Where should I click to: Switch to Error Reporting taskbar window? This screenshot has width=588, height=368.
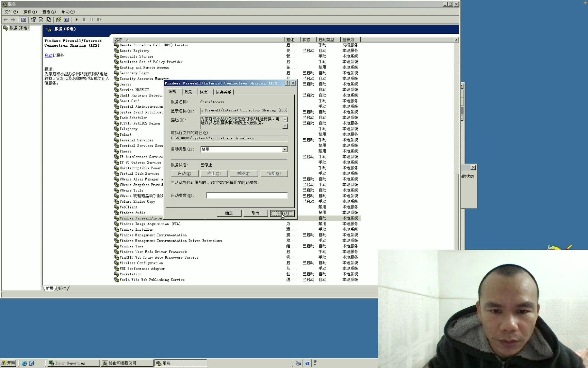73,363
